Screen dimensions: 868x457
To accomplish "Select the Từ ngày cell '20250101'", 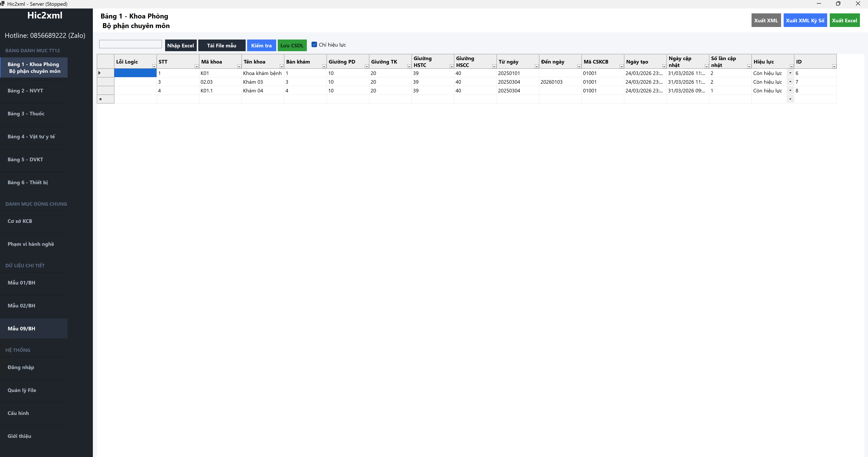I will click(518, 73).
